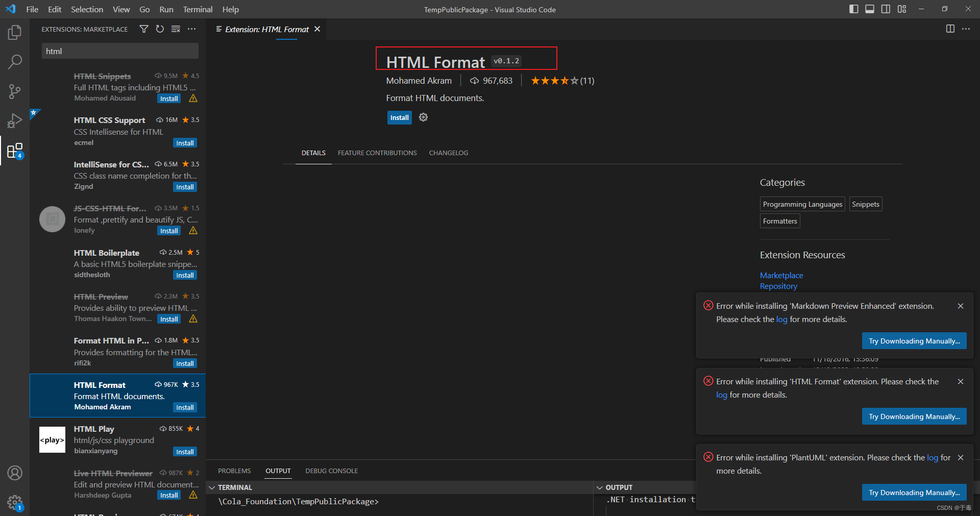Screen dimensions: 980x516
Task: Open the Marketplace resource link
Action: coord(781,276)
